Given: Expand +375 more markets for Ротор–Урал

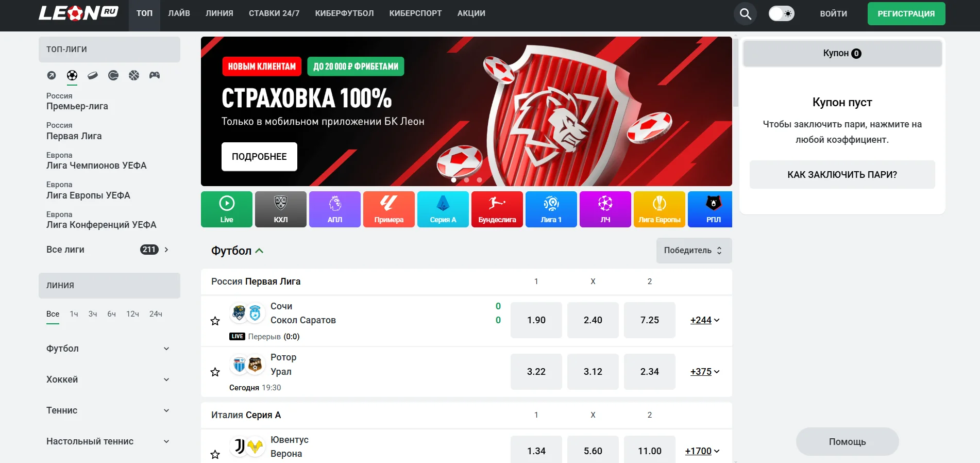Looking at the screenshot, I should (x=705, y=372).
